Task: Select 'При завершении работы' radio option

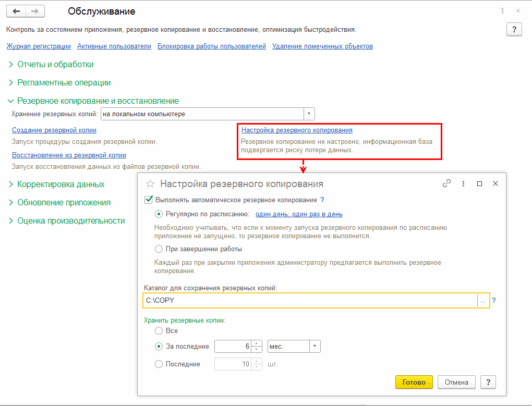Action: [159, 249]
